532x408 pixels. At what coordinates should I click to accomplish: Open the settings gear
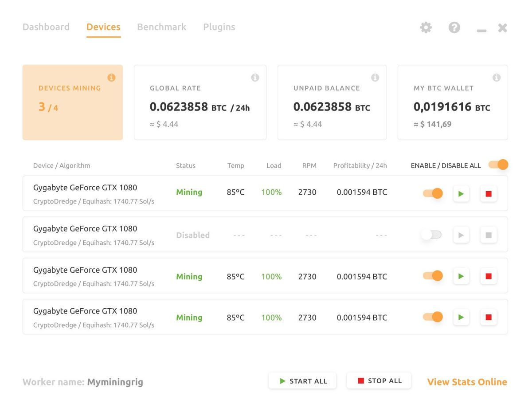pos(426,27)
